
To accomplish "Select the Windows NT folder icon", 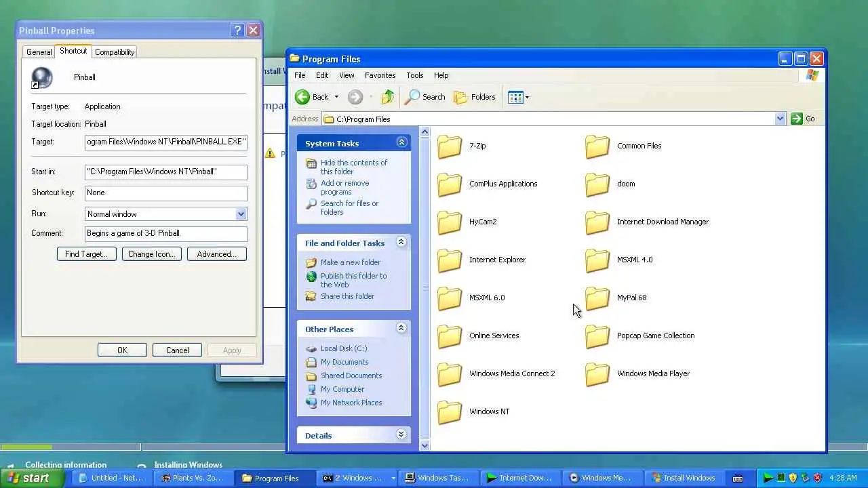I will click(450, 411).
